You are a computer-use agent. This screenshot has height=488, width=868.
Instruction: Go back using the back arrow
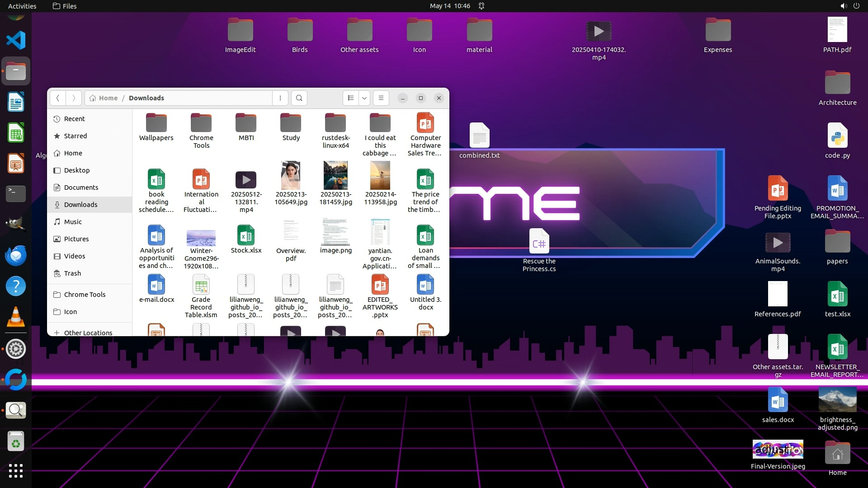[x=58, y=98]
